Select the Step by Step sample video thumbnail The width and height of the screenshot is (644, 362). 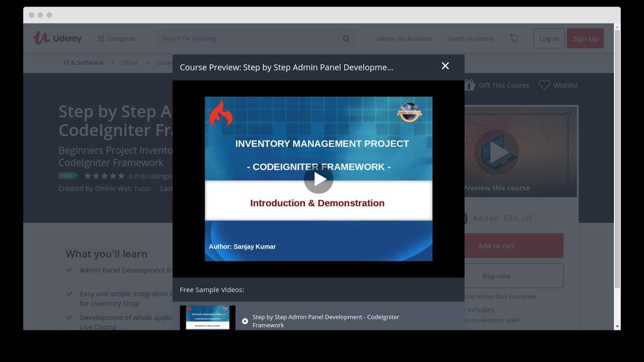pyautogui.click(x=207, y=318)
